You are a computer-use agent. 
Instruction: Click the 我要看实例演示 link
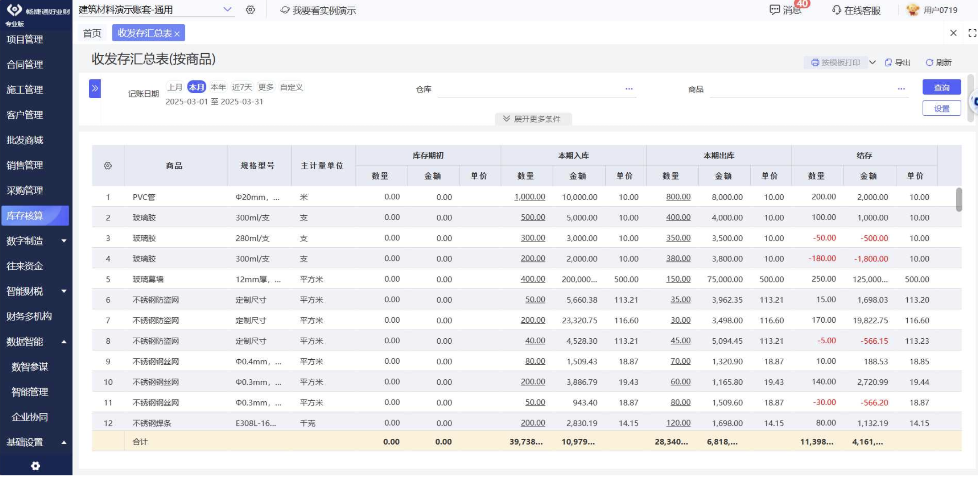[x=318, y=10]
